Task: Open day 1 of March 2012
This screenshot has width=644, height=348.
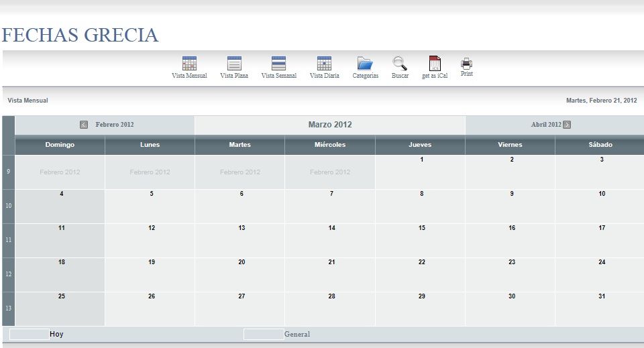Action: pyautogui.click(x=421, y=160)
